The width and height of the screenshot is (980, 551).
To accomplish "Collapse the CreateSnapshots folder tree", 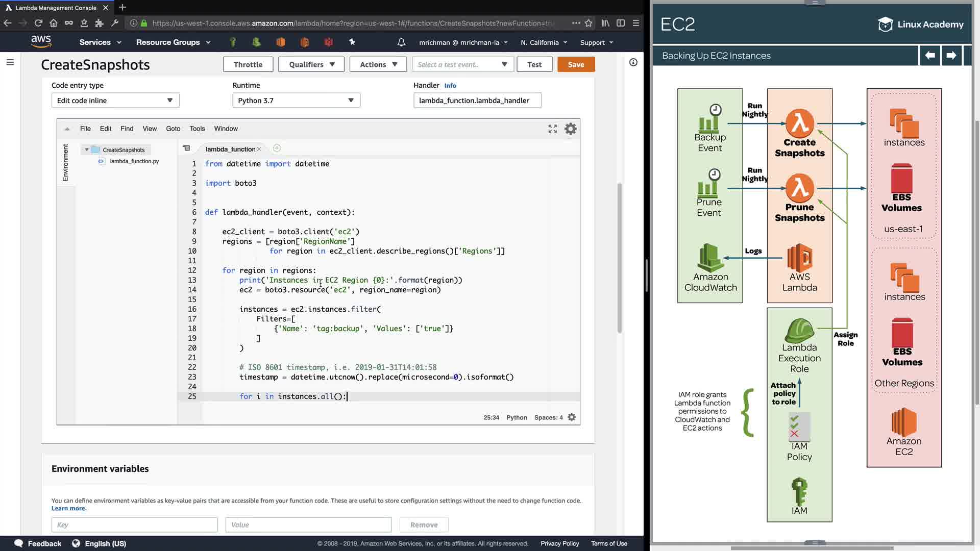I will [x=87, y=150].
